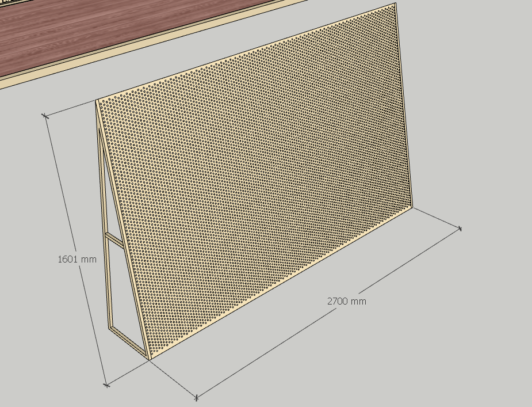Viewport: 532px width, 407px height.
Task: Click the top-right corner of the panel
Action: tap(396, 4)
